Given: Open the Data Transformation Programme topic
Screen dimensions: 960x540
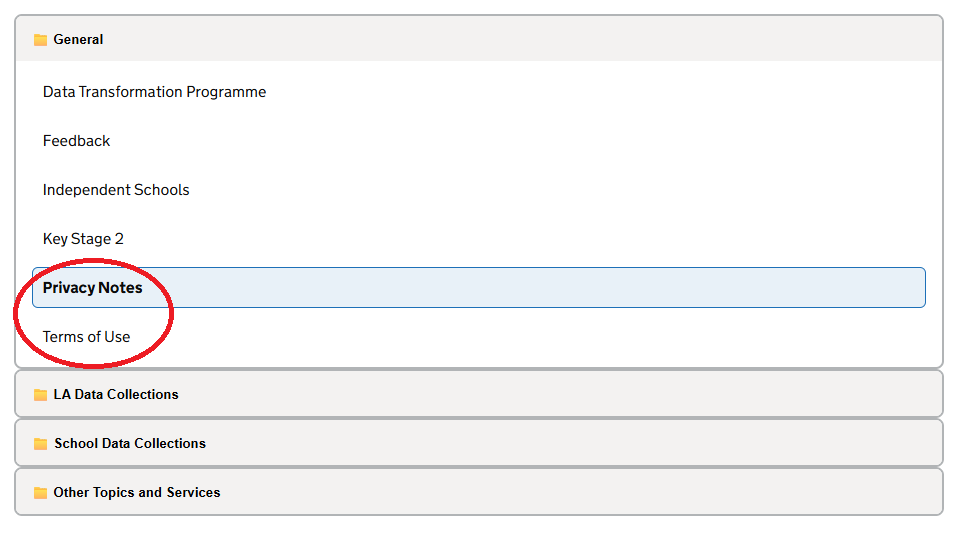Looking at the screenshot, I should tap(154, 92).
